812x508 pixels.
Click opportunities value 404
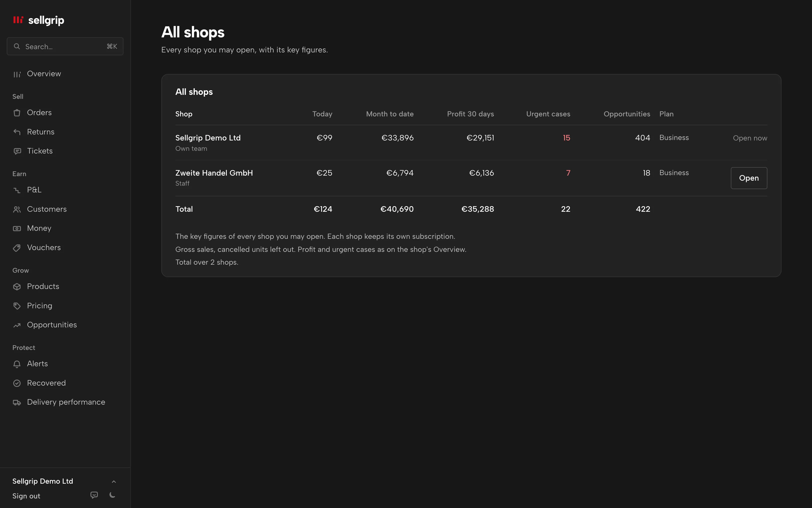pyautogui.click(x=643, y=138)
